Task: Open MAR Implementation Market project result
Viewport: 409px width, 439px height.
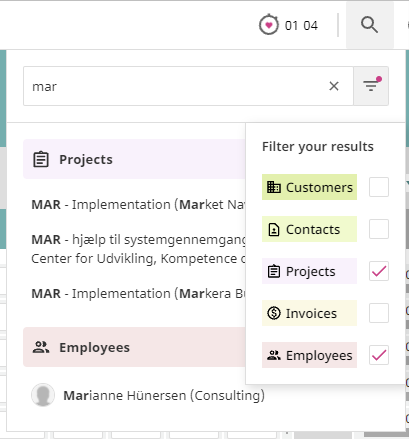Action: coord(138,205)
